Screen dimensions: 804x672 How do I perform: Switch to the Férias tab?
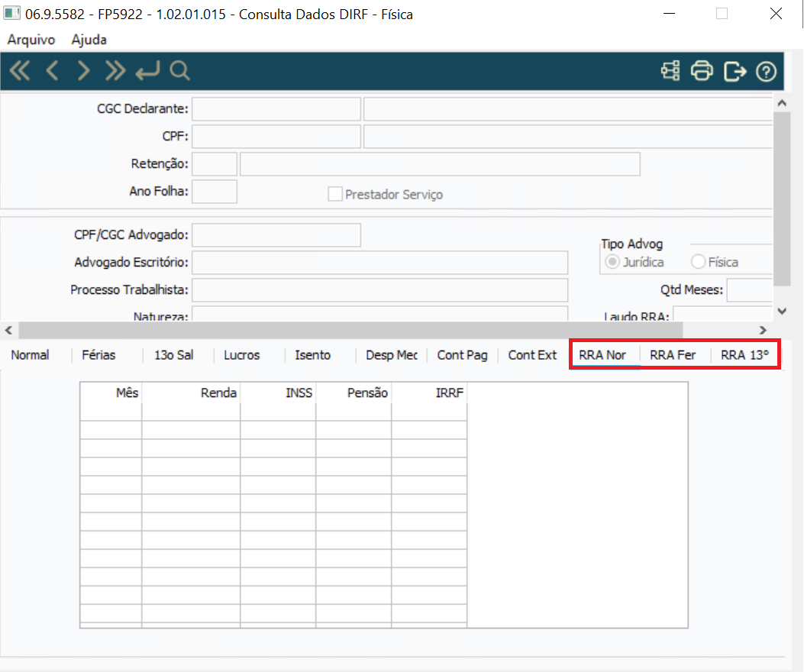99,355
